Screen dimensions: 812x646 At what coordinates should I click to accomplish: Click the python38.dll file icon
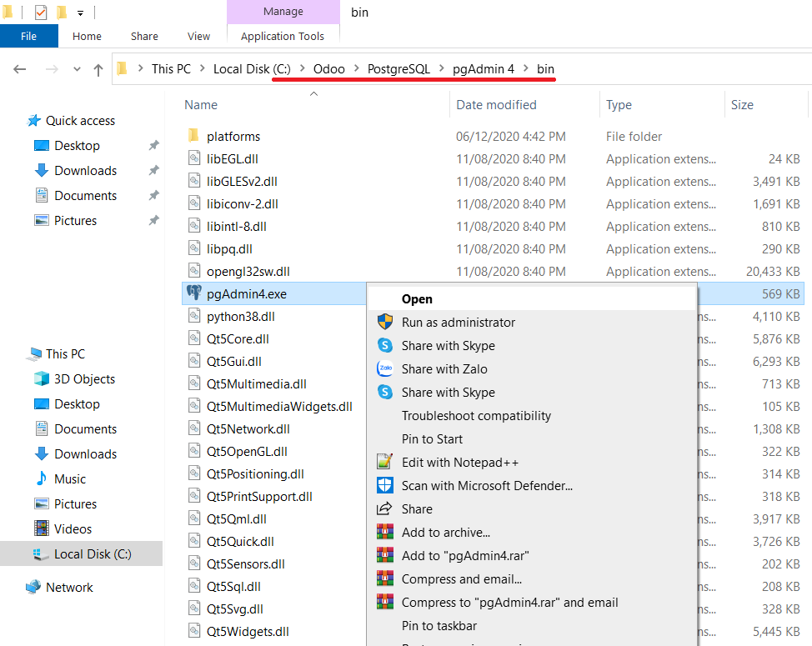(194, 316)
